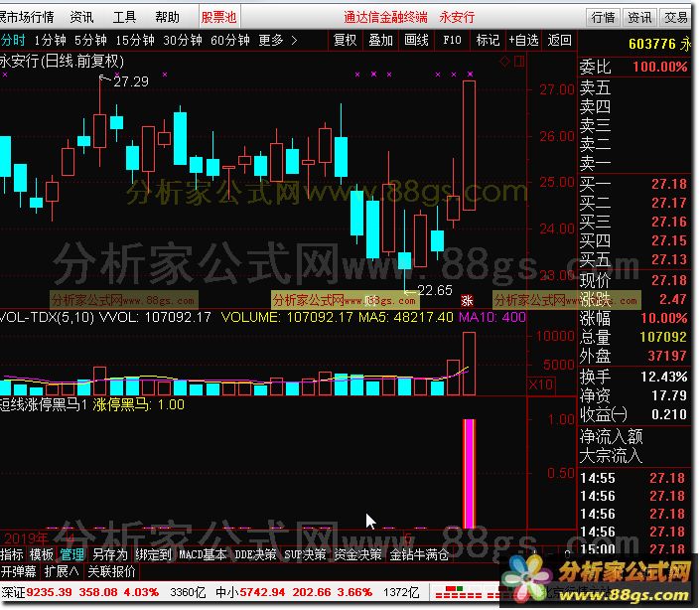Select 资金决策 indicator tab

coord(358,554)
